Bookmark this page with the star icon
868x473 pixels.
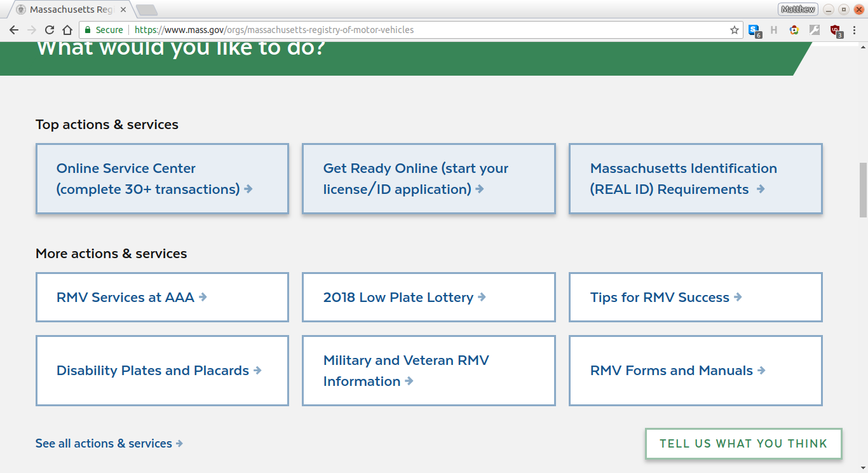pyautogui.click(x=735, y=30)
